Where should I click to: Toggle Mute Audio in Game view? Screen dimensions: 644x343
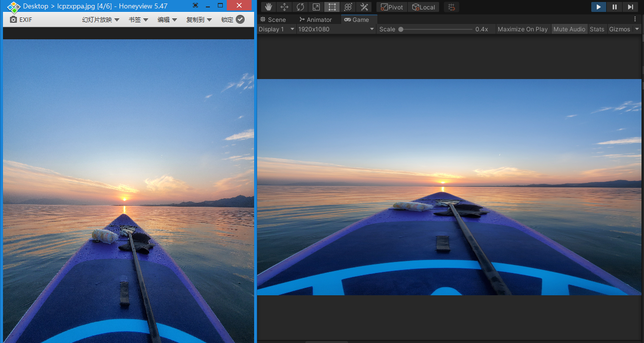click(x=569, y=29)
